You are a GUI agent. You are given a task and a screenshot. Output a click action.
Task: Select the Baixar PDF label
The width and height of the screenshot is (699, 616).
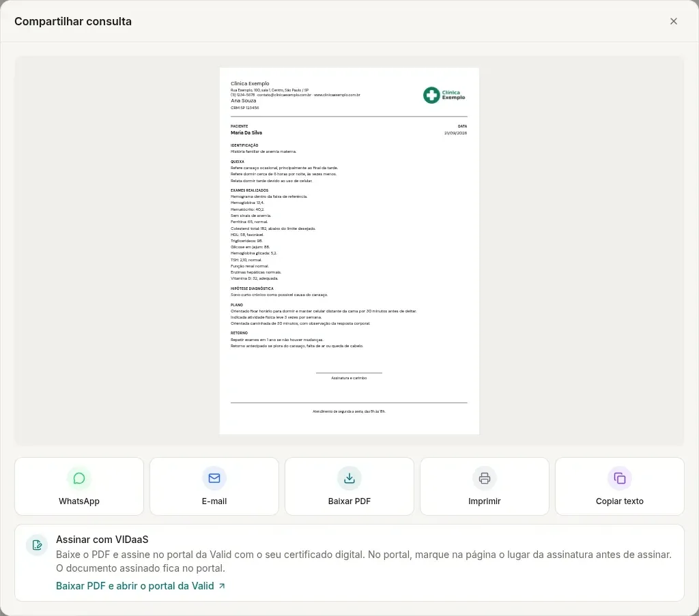[349, 501]
